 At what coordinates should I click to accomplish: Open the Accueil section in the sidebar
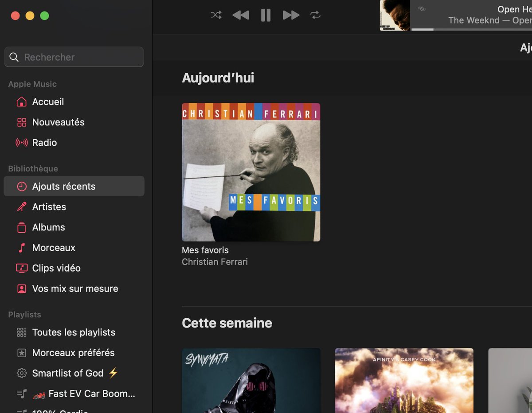pos(47,101)
